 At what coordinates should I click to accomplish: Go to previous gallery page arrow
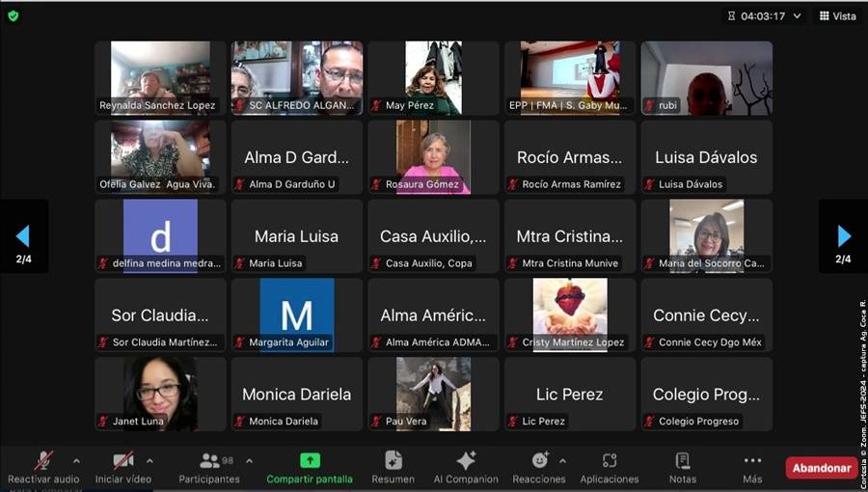pyautogui.click(x=23, y=236)
